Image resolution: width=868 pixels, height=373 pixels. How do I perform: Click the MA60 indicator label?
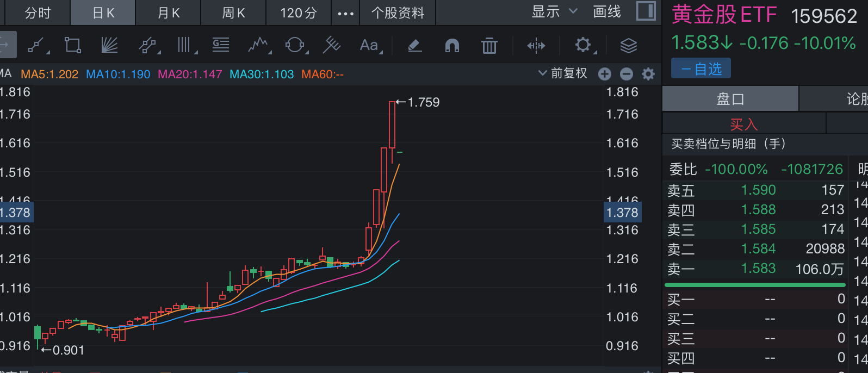323,74
